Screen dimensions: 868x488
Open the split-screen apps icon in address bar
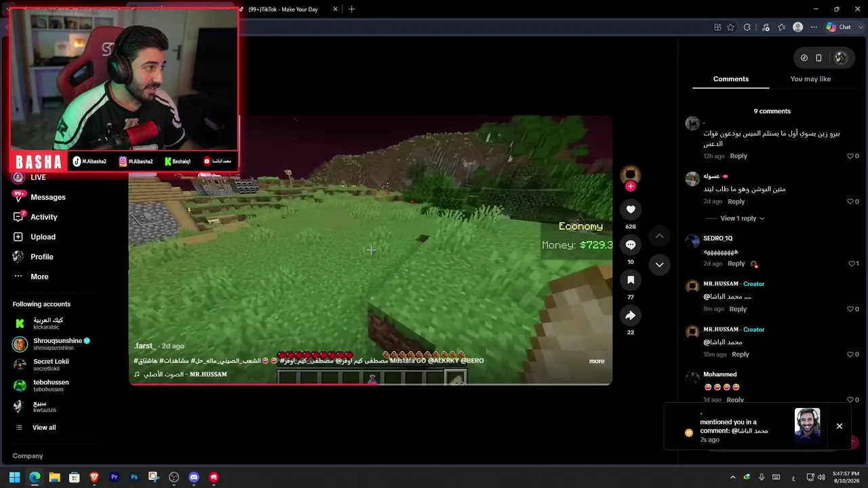point(717,27)
